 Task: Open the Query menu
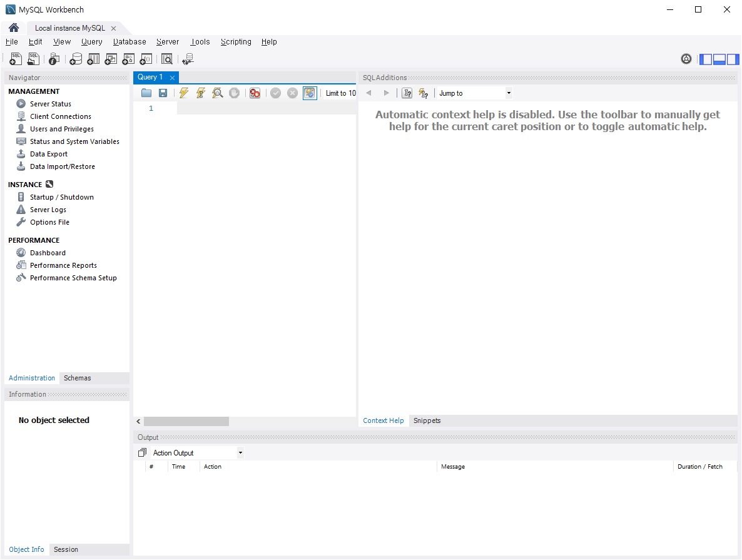click(92, 42)
